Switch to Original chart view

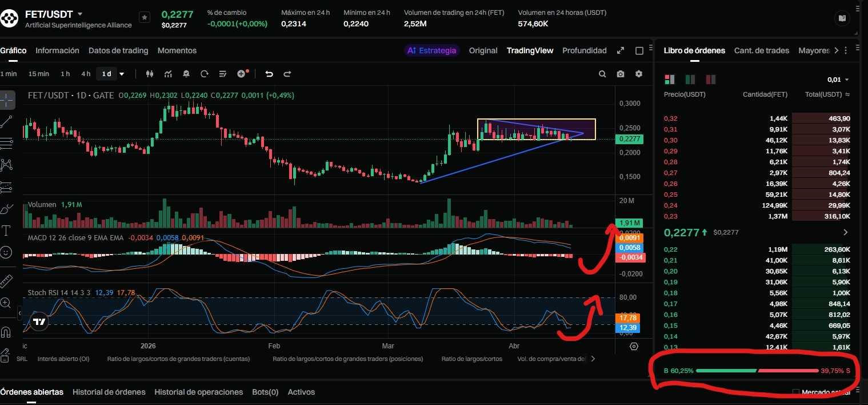pos(483,50)
